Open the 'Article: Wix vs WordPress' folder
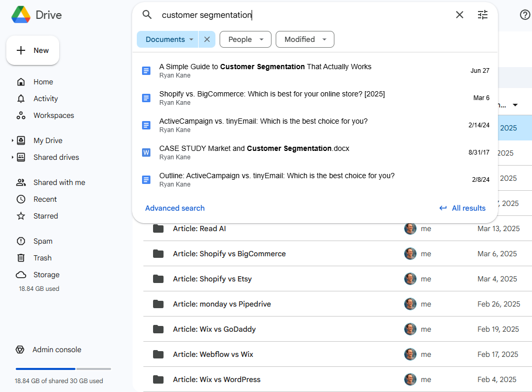 [x=217, y=379]
